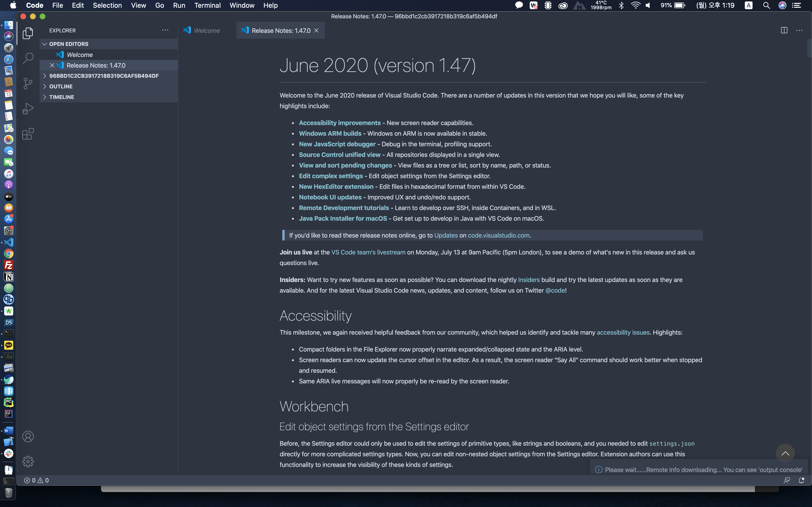812x507 pixels.
Task: Click errors and warnings count in status bar
Action: [36, 480]
